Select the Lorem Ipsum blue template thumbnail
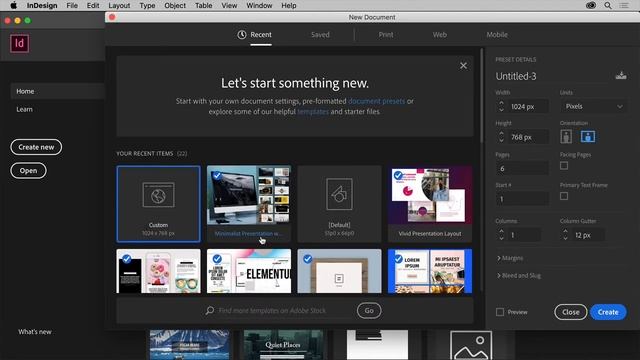The width and height of the screenshot is (640, 360). [430, 271]
